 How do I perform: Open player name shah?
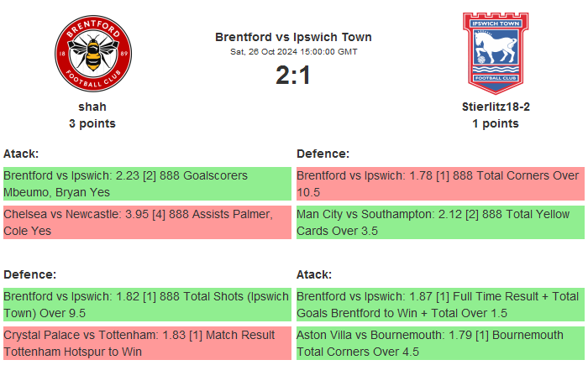pyautogui.click(x=92, y=107)
